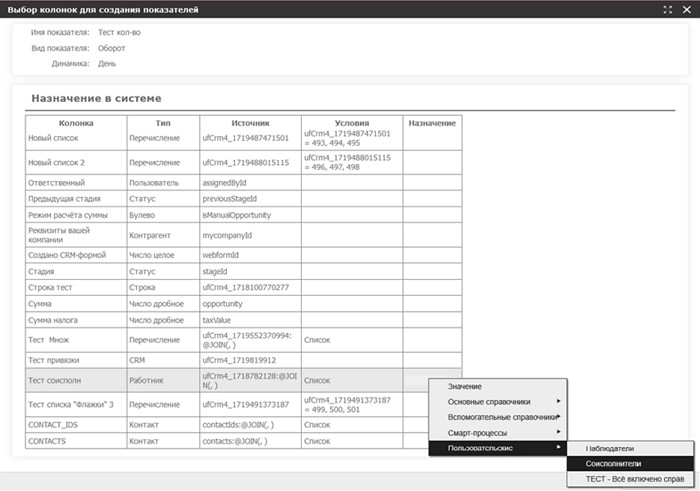
Task: Click source stageId
Action: (x=215, y=271)
